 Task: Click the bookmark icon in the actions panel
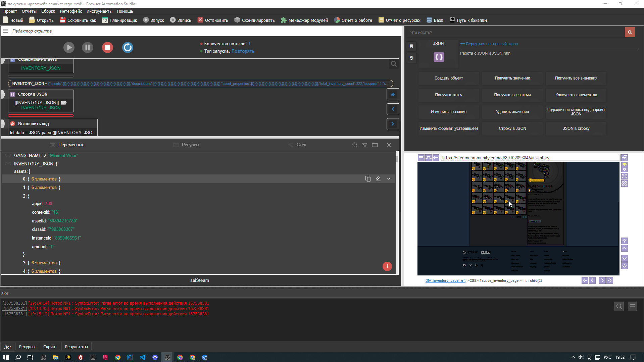tap(411, 46)
